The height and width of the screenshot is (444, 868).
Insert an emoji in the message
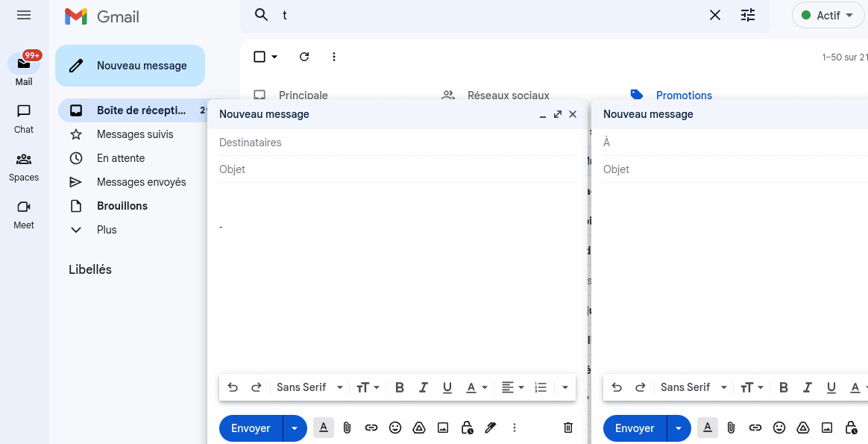tap(395, 428)
